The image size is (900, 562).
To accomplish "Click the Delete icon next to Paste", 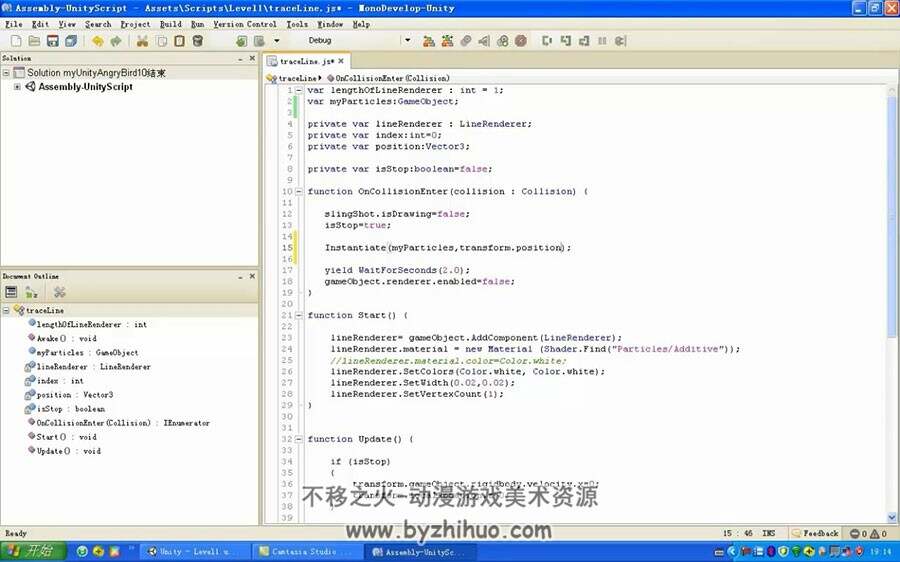I will (x=197, y=41).
